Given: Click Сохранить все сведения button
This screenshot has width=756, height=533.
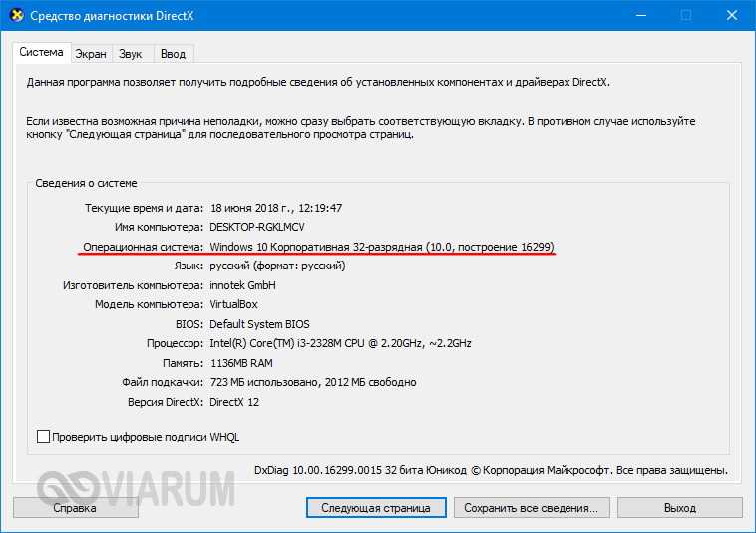Looking at the screenshot, I should point(532,508).
